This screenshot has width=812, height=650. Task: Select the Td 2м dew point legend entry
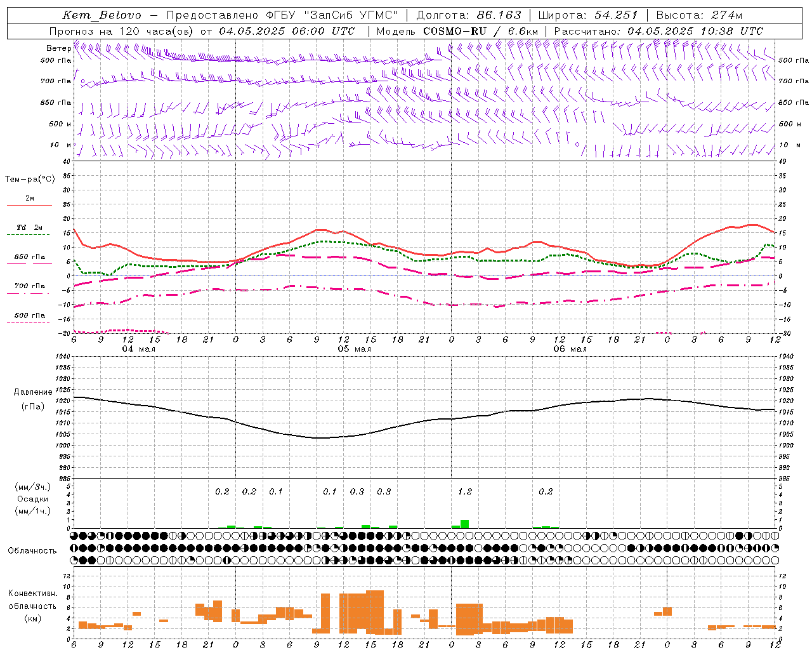pos(30,227)
